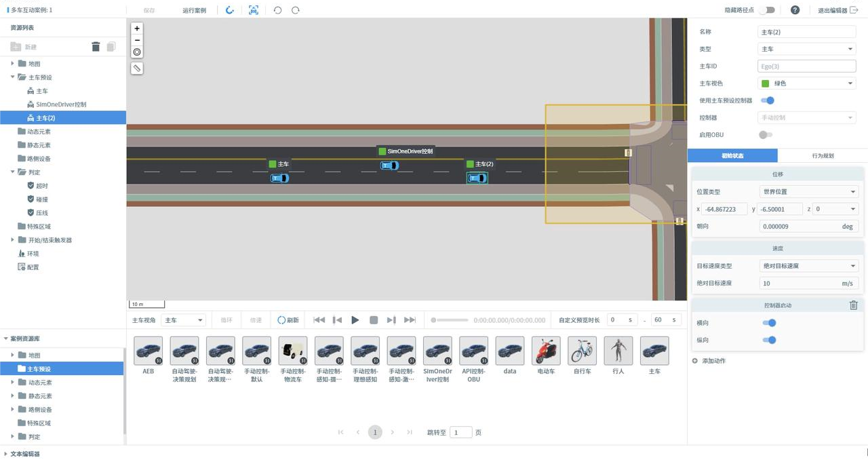The width and height of the screenshot is (868, 462).
Task: Click the undo arrow in top toolbar
Action: click(277, 10)
